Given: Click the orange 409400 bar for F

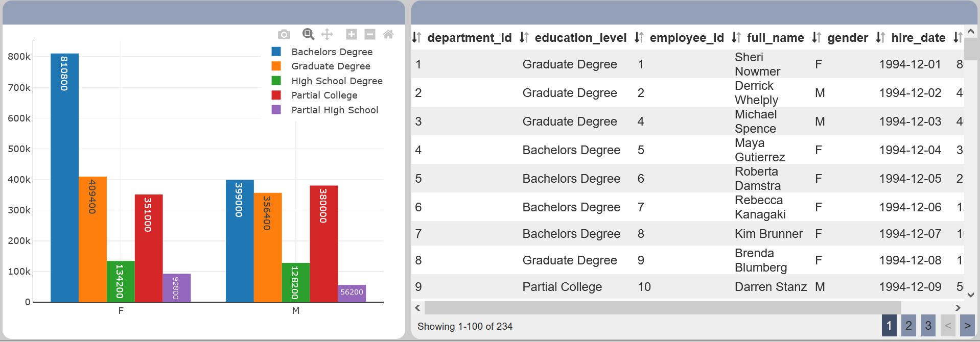Looking at the screenshot, I should (92, 239).
